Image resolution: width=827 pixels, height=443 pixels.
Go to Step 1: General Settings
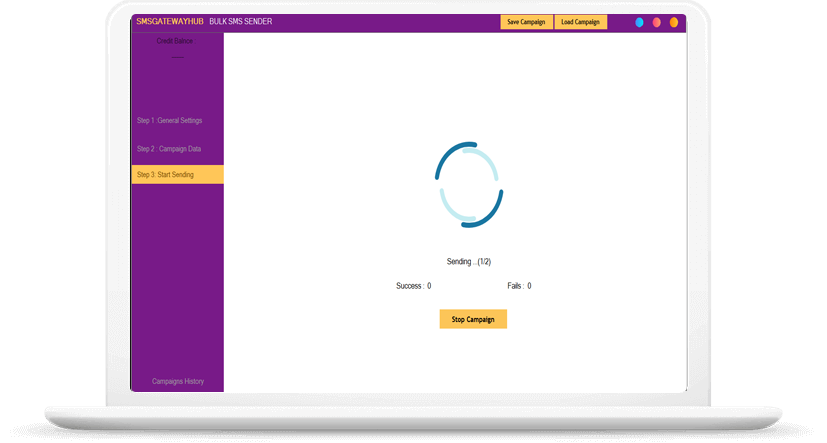pyautogui.click(x=169, y=121)
